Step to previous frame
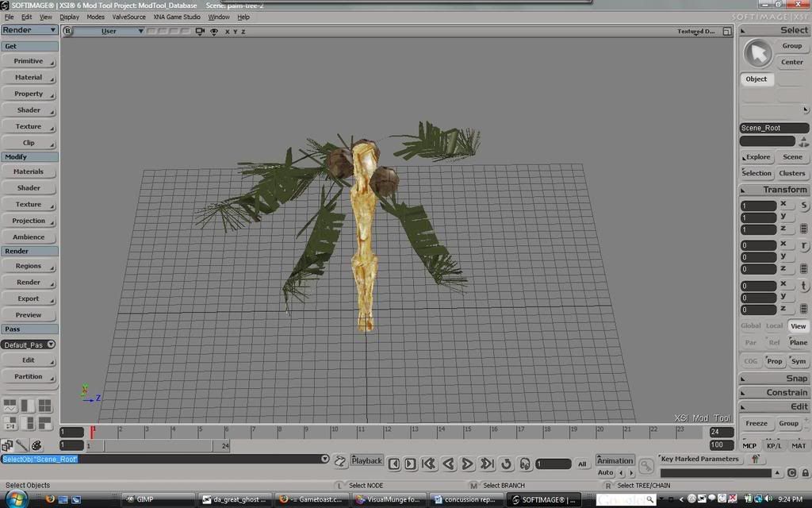 [394, 464]
